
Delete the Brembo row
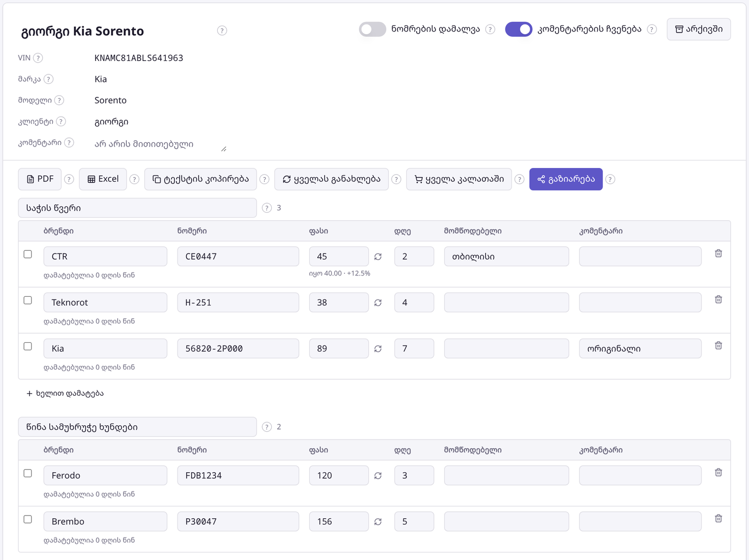(x=719, y=518)
